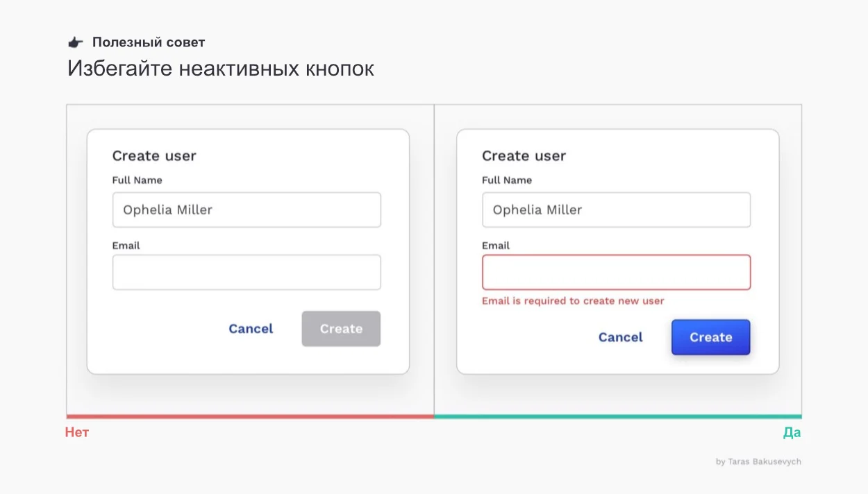Click the green bar above 'Да'
The image size is (868, 494).
click(x=618, y=416)
